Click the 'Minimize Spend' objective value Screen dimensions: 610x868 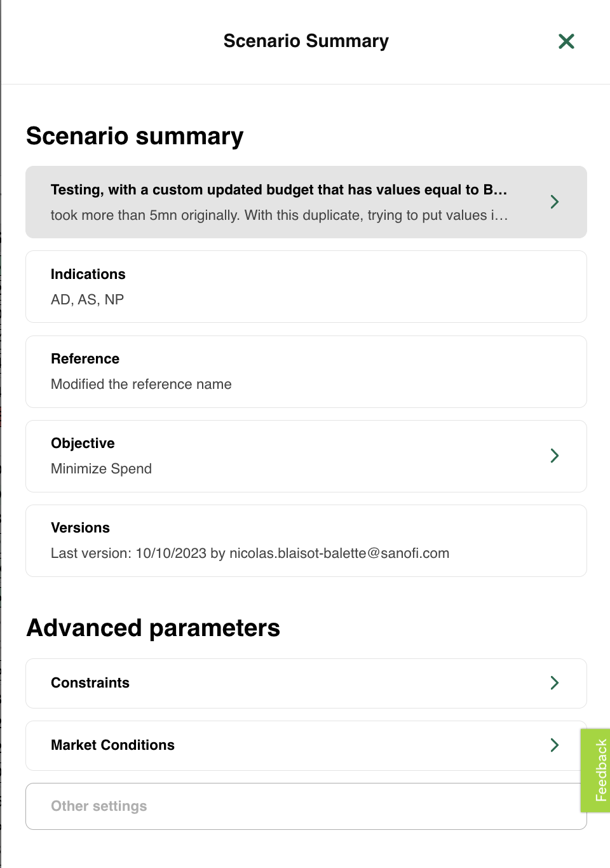point(101,469)
